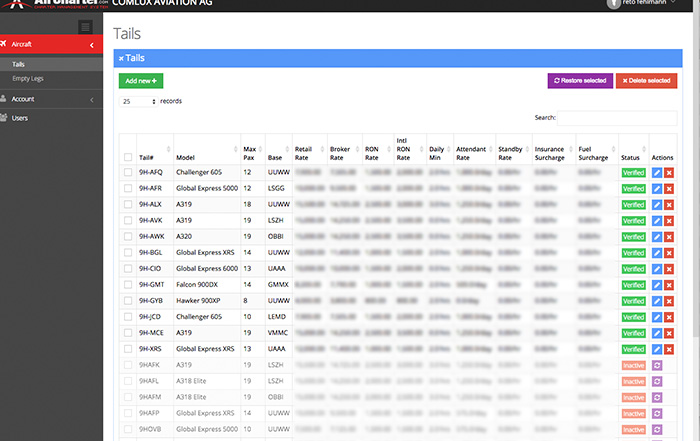Click the green Add new button
700x441 pixels.
click(141, 80)
